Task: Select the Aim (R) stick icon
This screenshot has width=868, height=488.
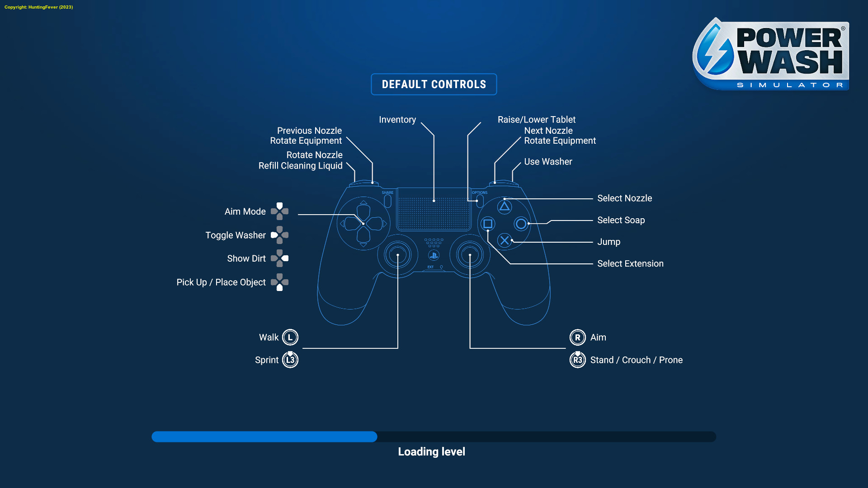Action: (x=576, y=337)
